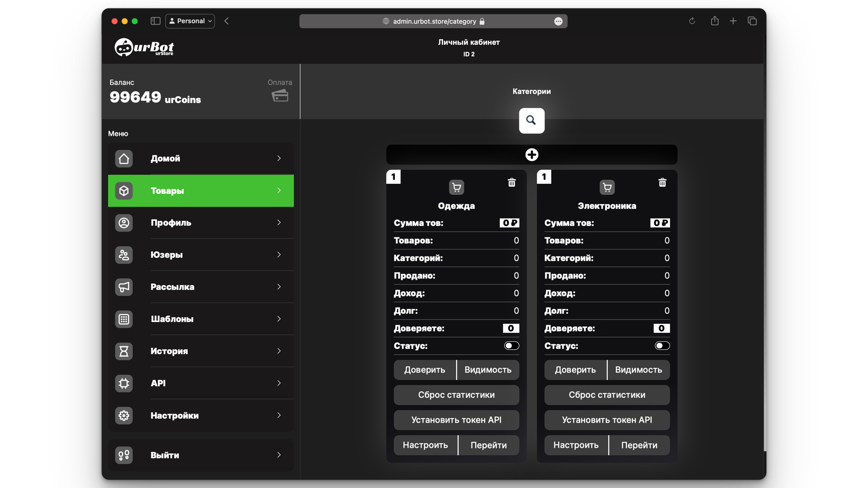Click the История hourglass icon
Image resolution: width=868 pixels, height=488 pixels.
point(124,351)
